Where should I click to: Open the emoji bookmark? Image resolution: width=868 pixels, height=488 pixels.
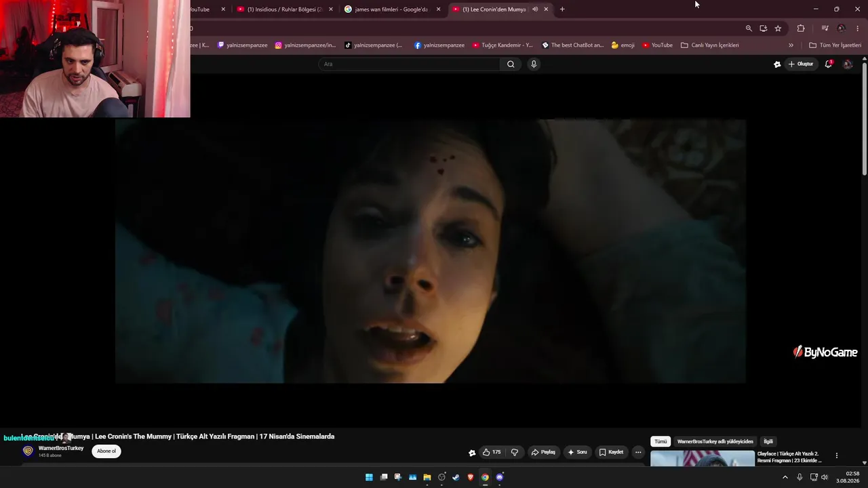pyautogui.click(x=623, y=45)
